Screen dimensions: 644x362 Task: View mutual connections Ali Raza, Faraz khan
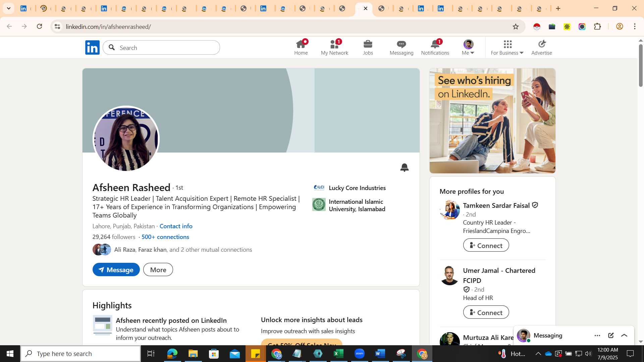183,250
